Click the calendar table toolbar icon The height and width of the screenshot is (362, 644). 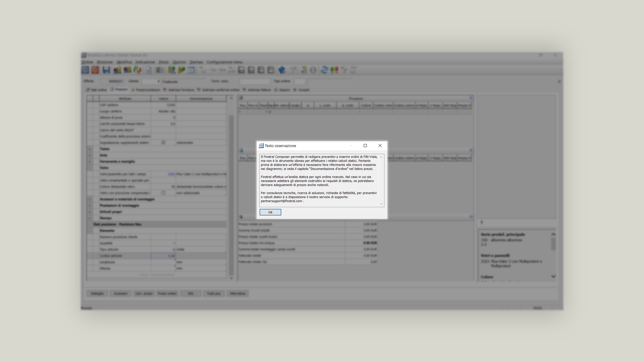191,70
